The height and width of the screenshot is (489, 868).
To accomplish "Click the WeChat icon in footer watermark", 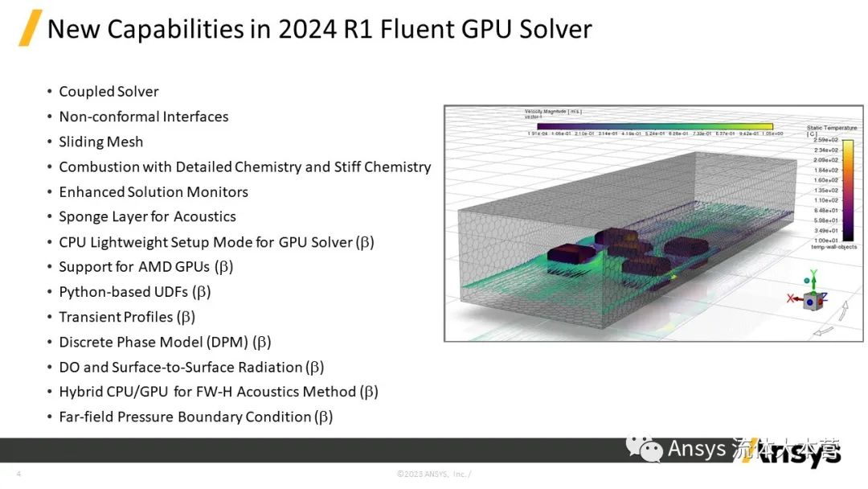I will coord(645,449).
